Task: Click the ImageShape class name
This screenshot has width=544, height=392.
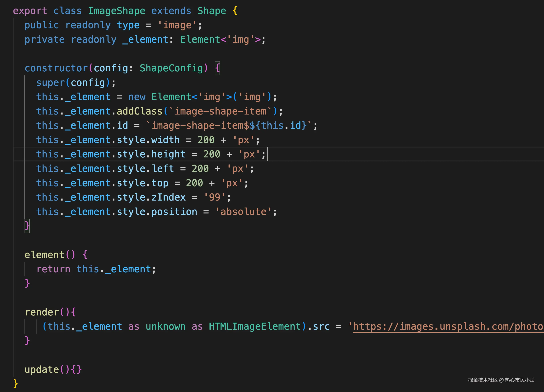Action: tap(117, 11)
